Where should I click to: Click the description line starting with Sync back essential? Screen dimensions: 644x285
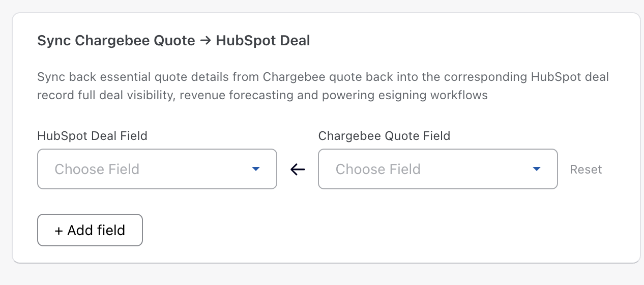(323, 78)
